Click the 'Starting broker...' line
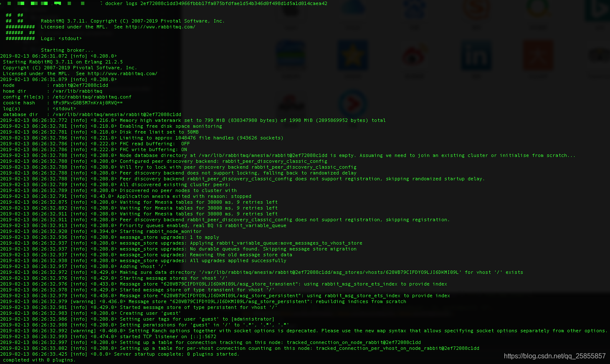Screen dimensions: 610x364 (67, 50)
